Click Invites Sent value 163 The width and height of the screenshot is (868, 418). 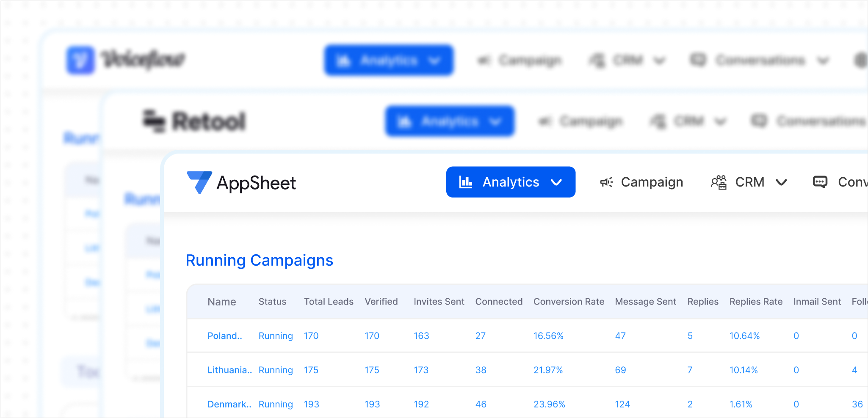[421, 336]
